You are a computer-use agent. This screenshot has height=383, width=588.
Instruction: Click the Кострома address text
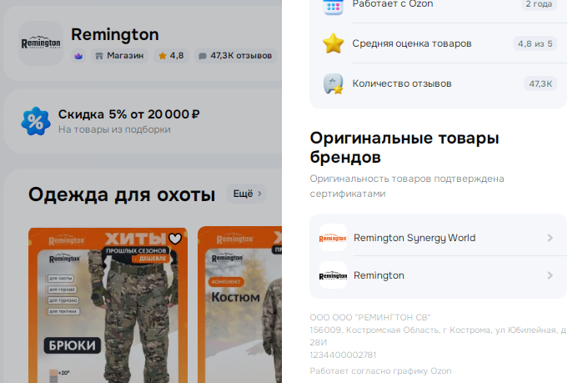(438, 336)
